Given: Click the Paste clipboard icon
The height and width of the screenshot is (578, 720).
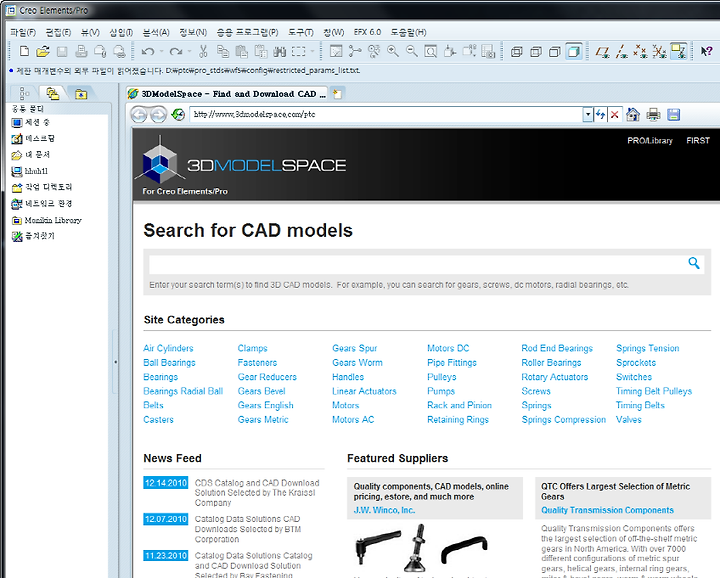Looking at the screenshot, I should pyautogui.click(x=242, y=51).
